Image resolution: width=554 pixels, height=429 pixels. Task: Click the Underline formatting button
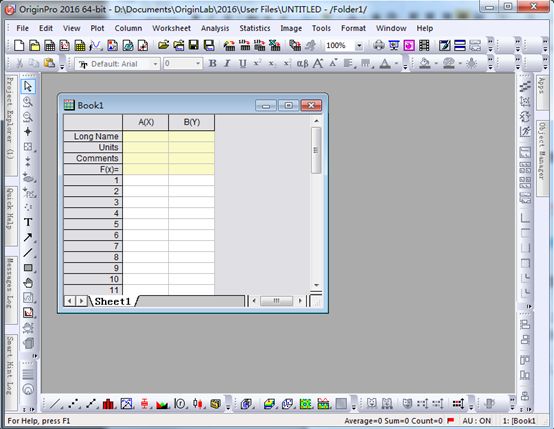[x=242, y=63]
